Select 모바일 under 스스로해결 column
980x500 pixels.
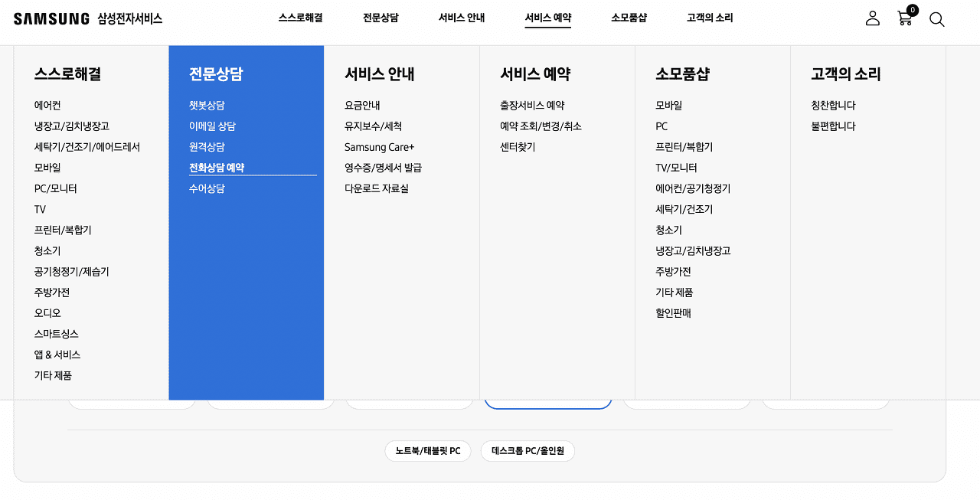[47, 168]
